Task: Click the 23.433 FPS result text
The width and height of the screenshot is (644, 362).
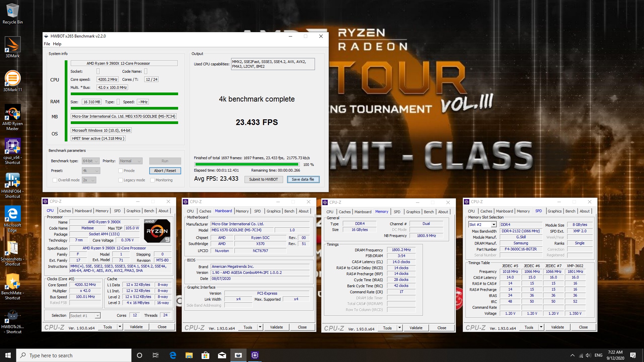Action: [x=257, y=122]
